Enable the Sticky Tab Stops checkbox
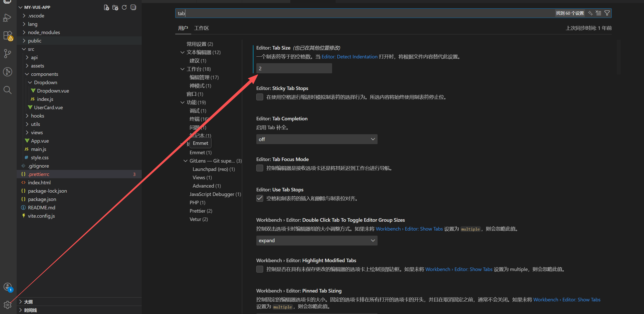The height and width of the screenshot is (314, 644). point(260,97)
